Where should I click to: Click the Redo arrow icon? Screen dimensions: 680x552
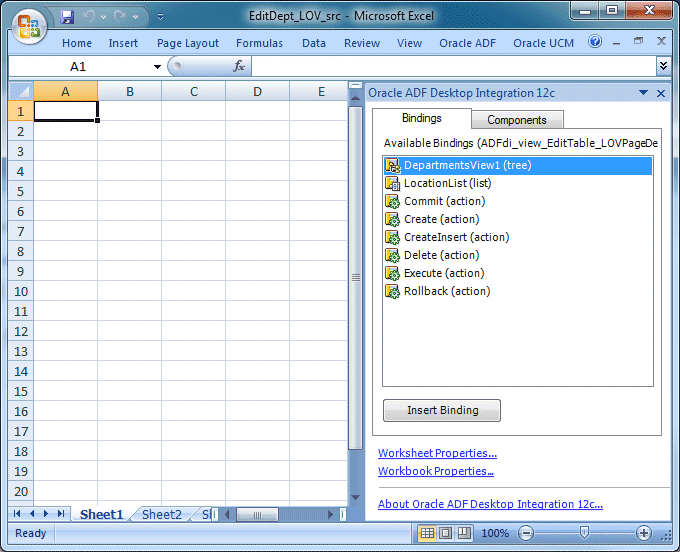click(120, 17)
